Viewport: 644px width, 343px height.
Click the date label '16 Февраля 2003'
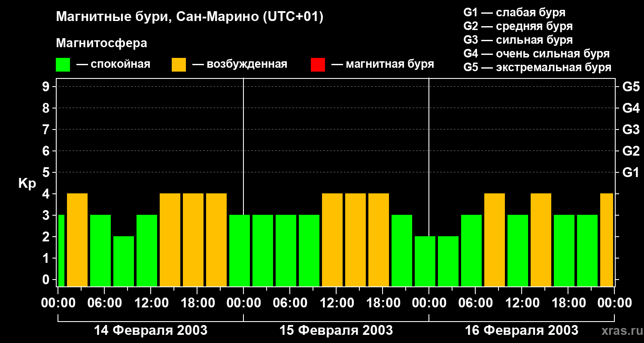point(522,331)
